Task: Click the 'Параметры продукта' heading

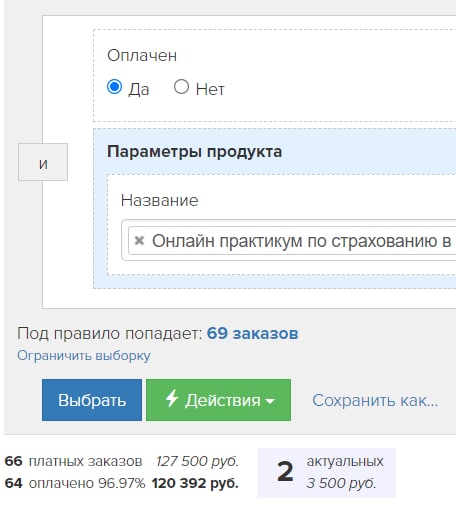Action: coord(194,152)
